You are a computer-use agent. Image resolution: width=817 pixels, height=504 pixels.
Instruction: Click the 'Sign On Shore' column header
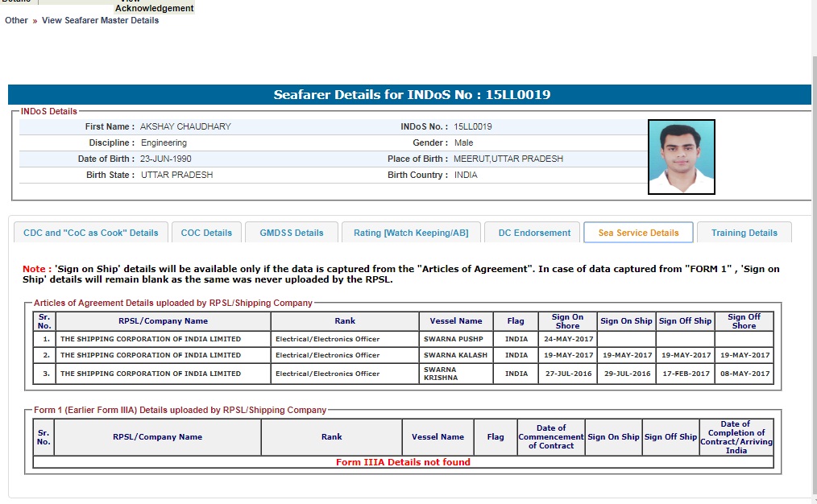[567, 321]
